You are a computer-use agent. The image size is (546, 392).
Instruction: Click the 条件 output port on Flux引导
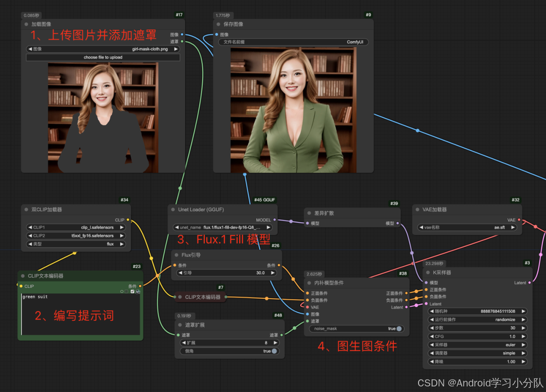tap(279, 265)
